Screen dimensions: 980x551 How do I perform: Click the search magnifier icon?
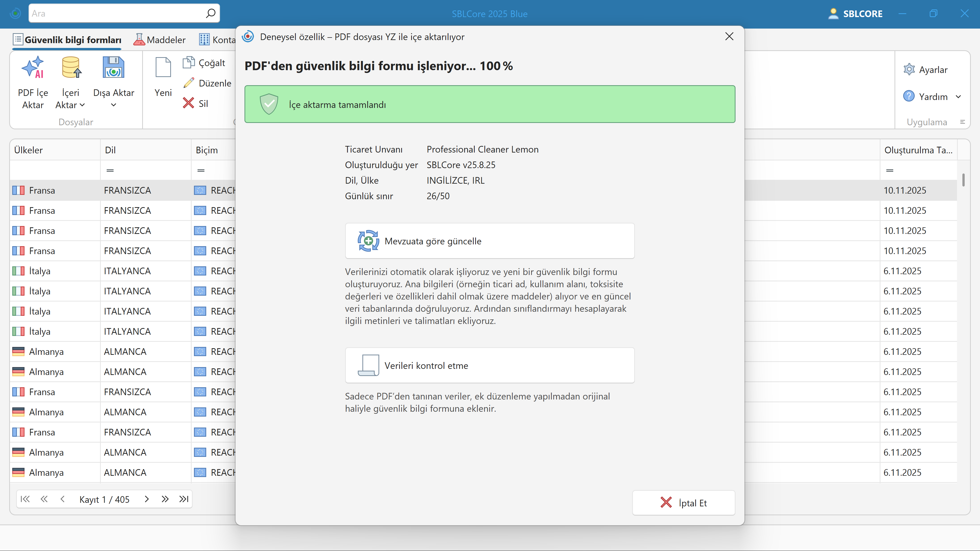(210, 14)
